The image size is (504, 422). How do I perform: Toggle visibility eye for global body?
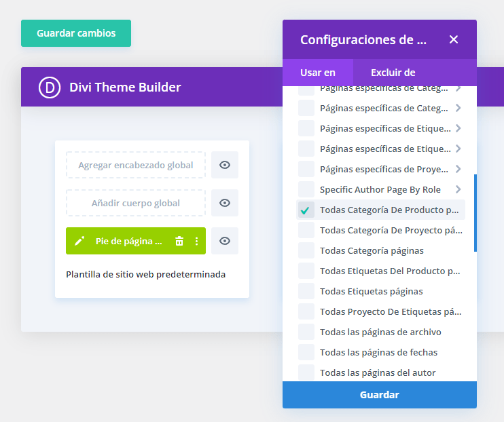225,203
